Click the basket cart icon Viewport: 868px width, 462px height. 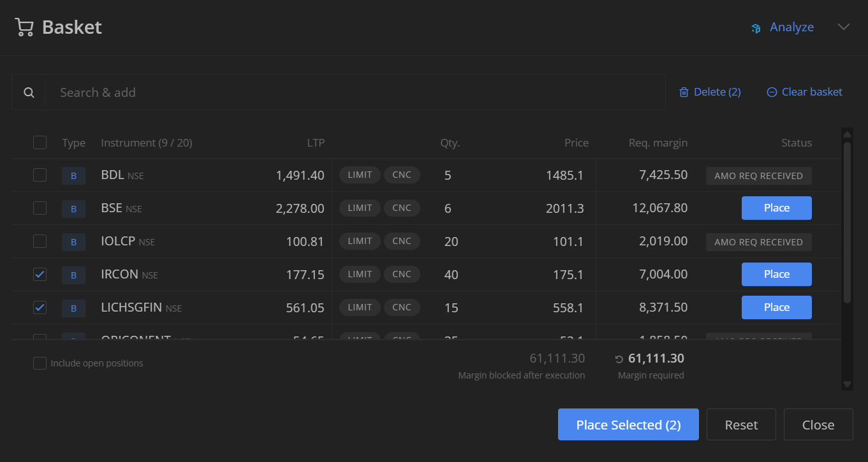pyautogui.click(x=24, y=27)
